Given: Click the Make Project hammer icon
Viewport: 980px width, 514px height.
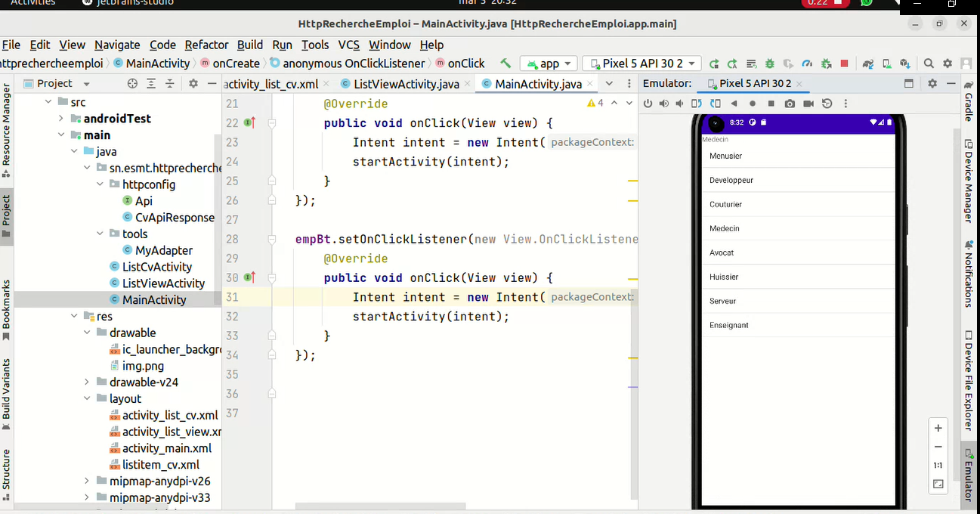Looking at the screenshot, I should (505, 63).
